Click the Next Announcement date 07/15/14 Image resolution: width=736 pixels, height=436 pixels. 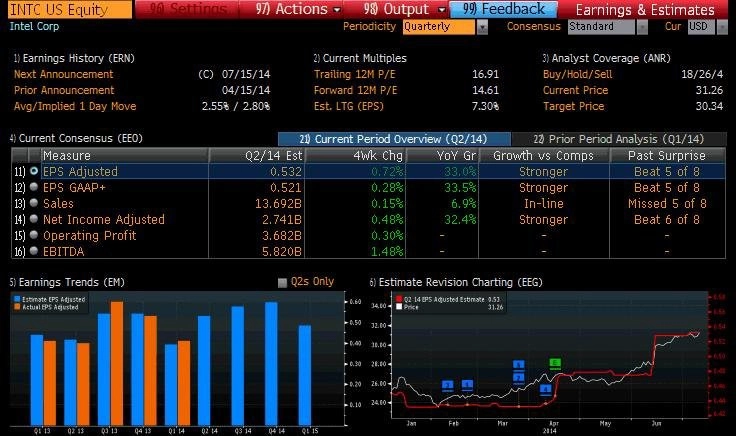click(246, 74)
